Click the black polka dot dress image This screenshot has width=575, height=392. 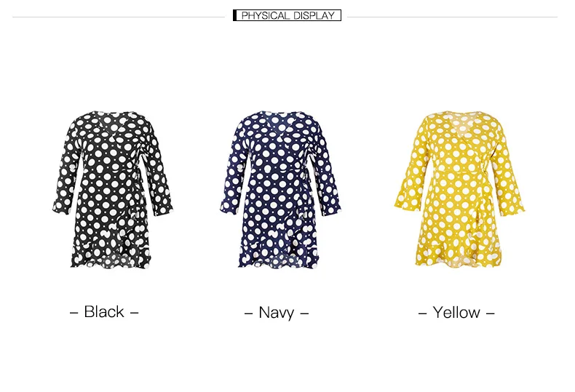click(x=113, y=190)
